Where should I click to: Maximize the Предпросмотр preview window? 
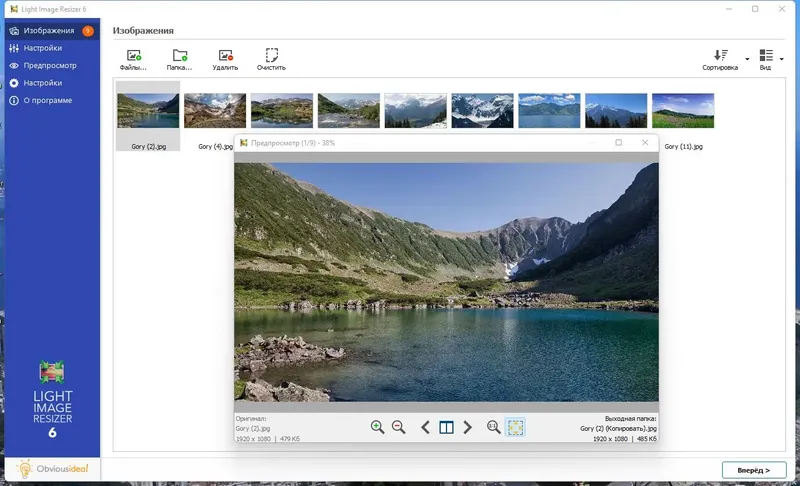[x=618, y=143]
